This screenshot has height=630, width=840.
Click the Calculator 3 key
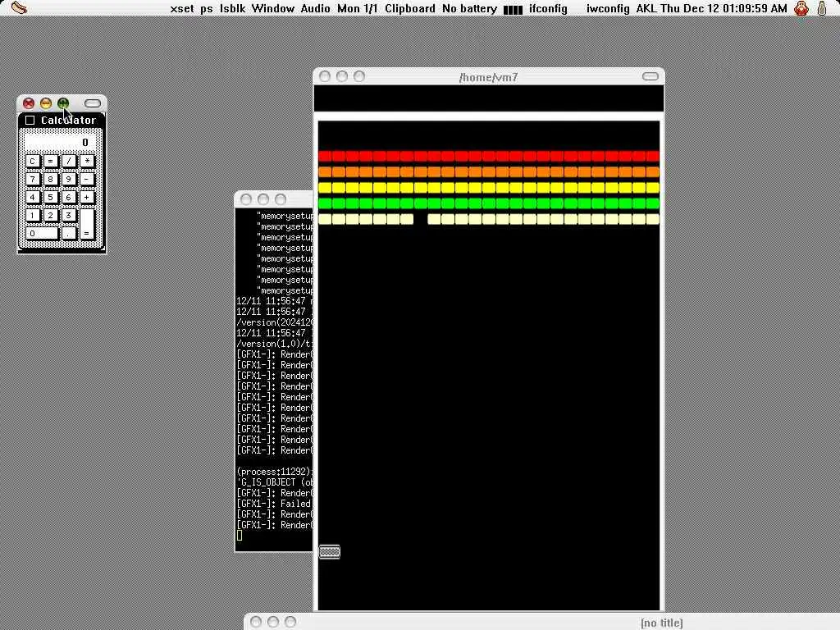click(69, 216)
